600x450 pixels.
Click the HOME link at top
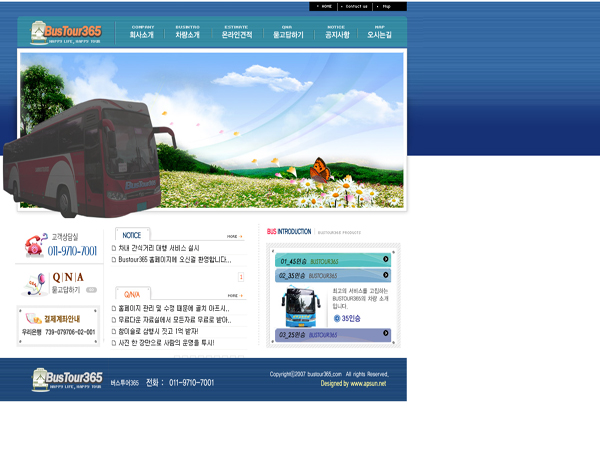click(x=326, y=6)
